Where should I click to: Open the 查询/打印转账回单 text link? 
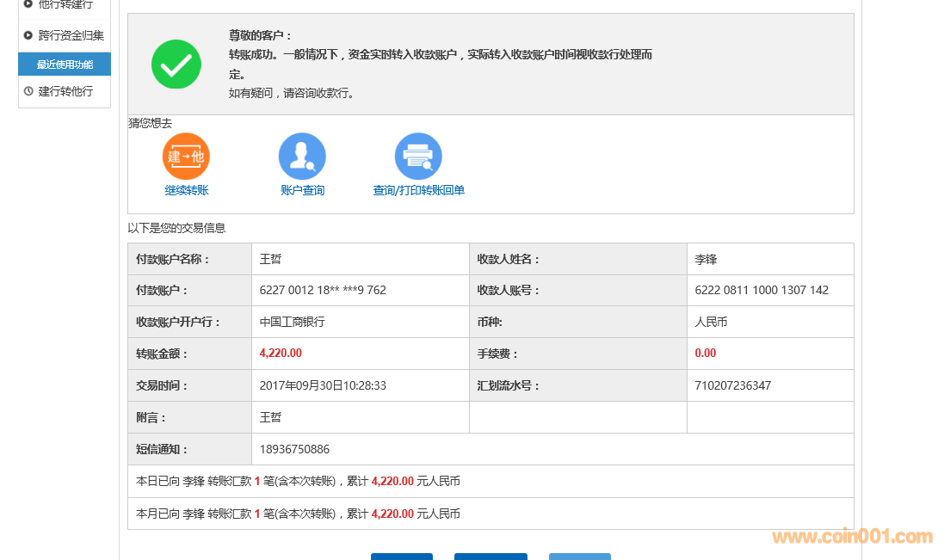tap(418, 190)
